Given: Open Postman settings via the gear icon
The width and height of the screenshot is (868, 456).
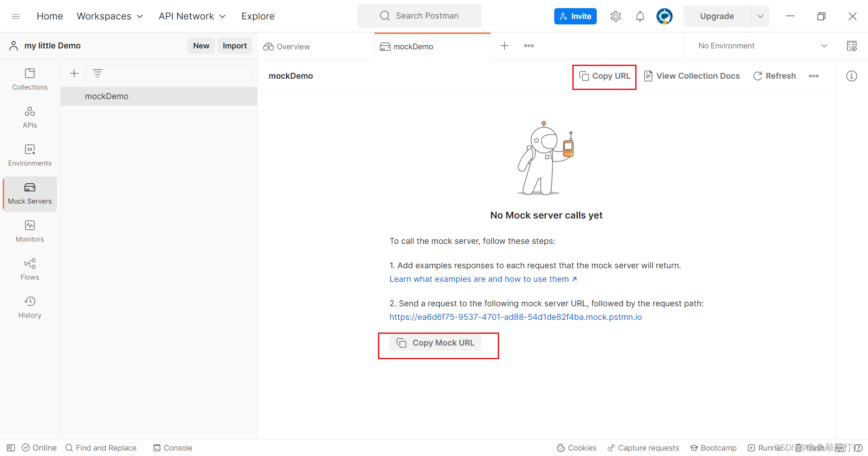Looking at the screenshot, I should click(615, 16).
